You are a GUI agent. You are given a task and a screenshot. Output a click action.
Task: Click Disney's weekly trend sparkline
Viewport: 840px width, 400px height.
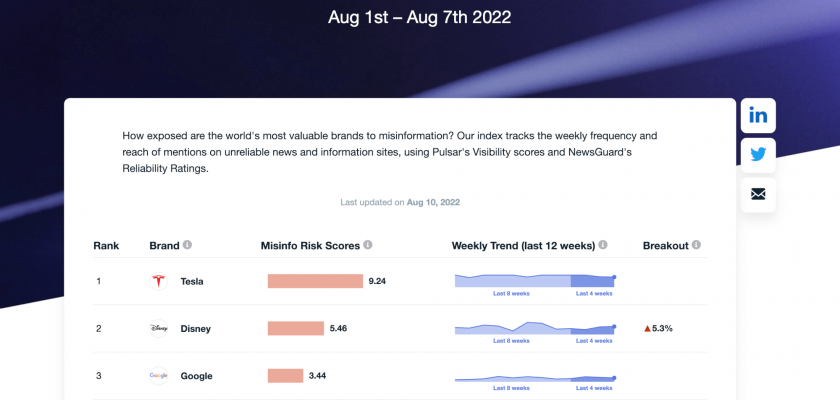tap(534, 327)
